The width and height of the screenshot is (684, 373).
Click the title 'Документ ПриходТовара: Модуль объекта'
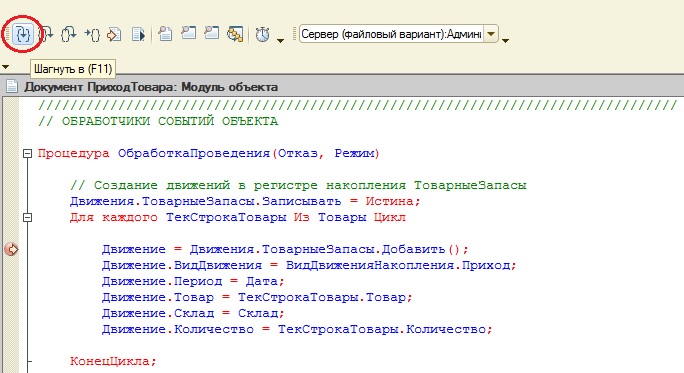(x=151, y=87)
